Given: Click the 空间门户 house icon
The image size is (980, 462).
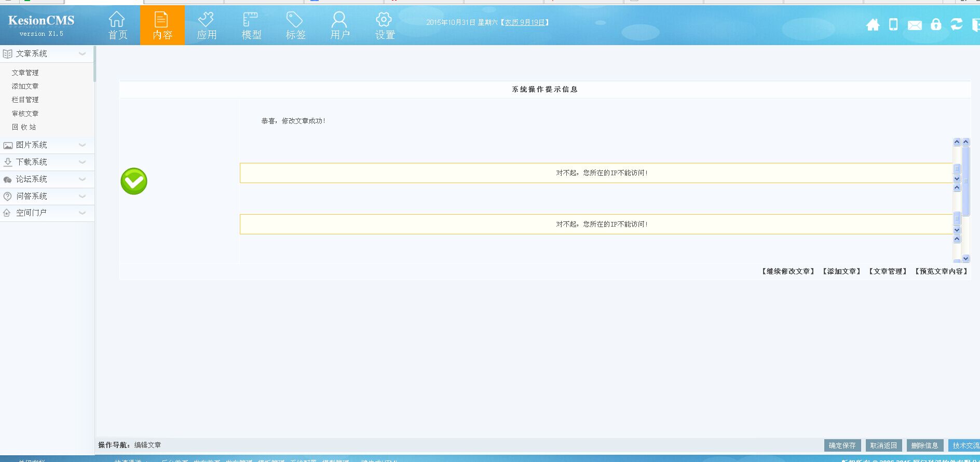Looking at the screenshot, I should point(7,213).
